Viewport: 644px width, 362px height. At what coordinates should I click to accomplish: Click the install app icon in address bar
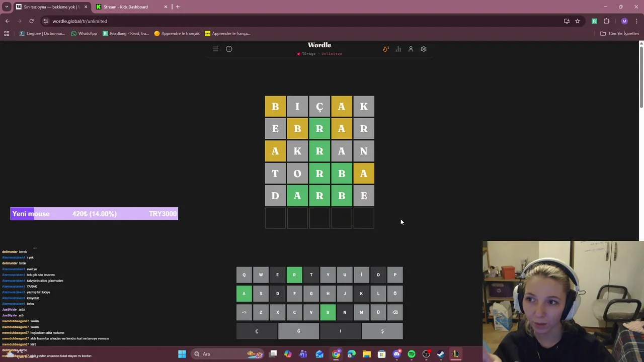[x=567, y=21]
